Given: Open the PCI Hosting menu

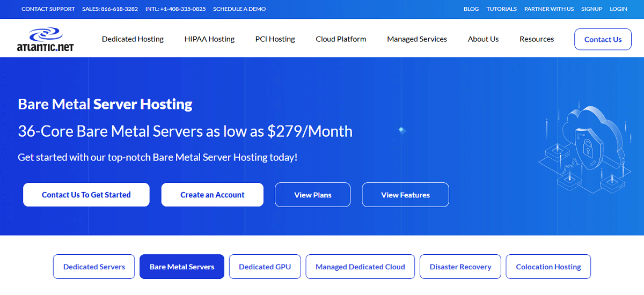Looking at the screenshot, I should coord(275,39).
